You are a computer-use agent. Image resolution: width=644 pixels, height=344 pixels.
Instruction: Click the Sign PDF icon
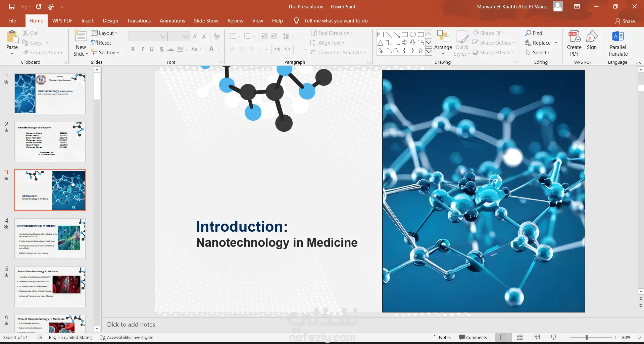tap(592, 40)
